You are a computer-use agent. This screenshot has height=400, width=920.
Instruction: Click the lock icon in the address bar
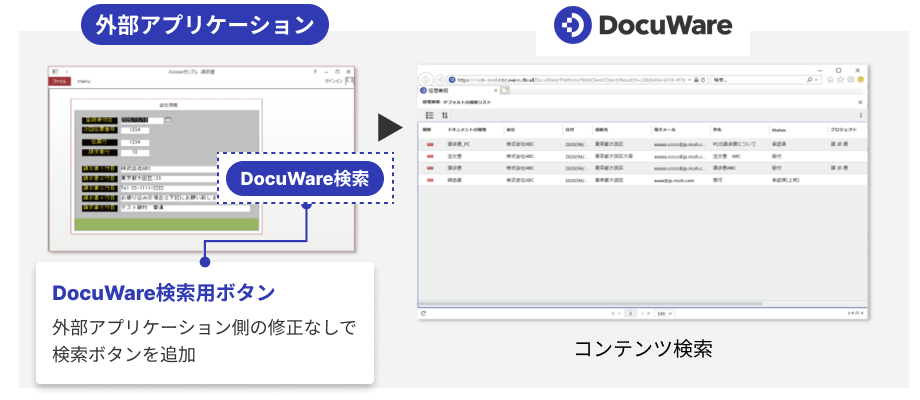click(x=696, y=80)
